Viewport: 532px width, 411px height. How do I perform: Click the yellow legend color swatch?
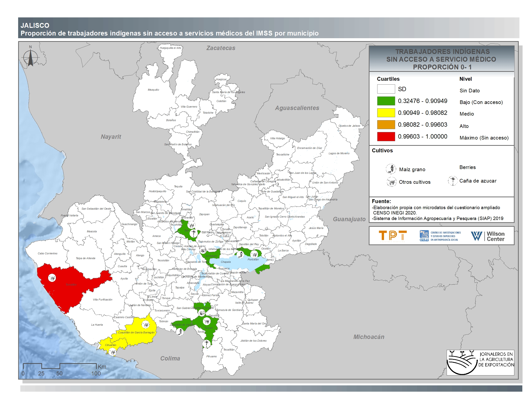(386, 113)
